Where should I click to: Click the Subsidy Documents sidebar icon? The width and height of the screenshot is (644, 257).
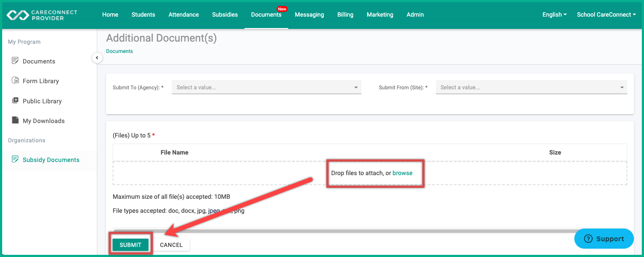tap(15, 159)
